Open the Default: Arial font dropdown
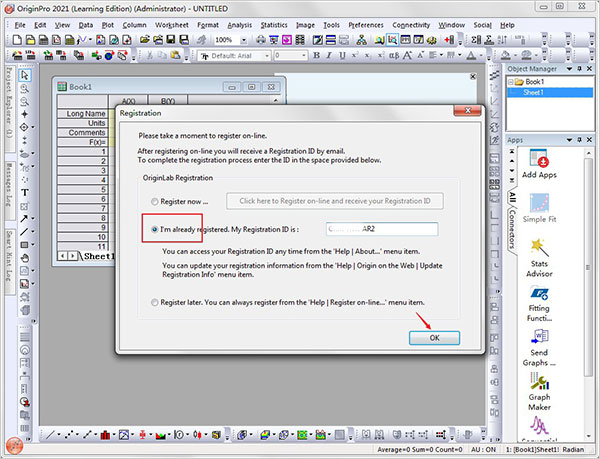The image size is (600, 459). 267,56
